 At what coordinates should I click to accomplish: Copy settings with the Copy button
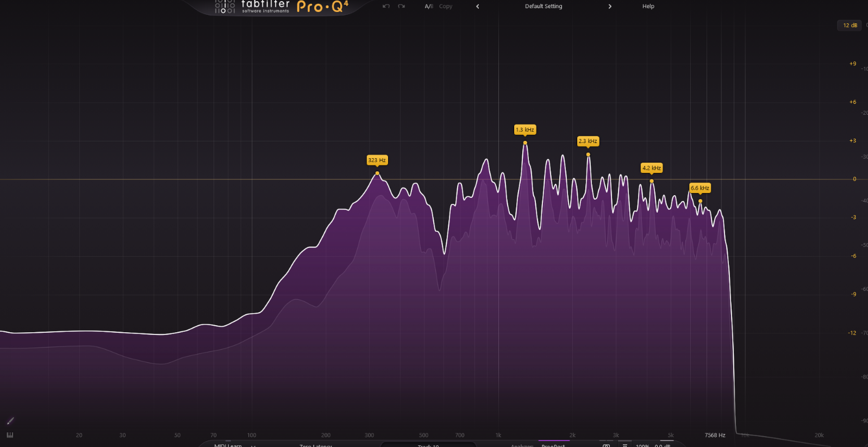[x=446, y=7]
